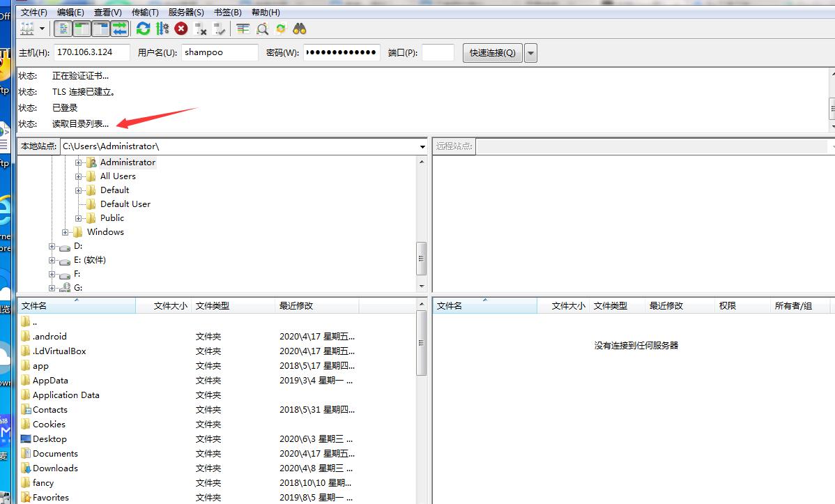
Task: Click the reconnect to last server icon
Action: (219, 29)
